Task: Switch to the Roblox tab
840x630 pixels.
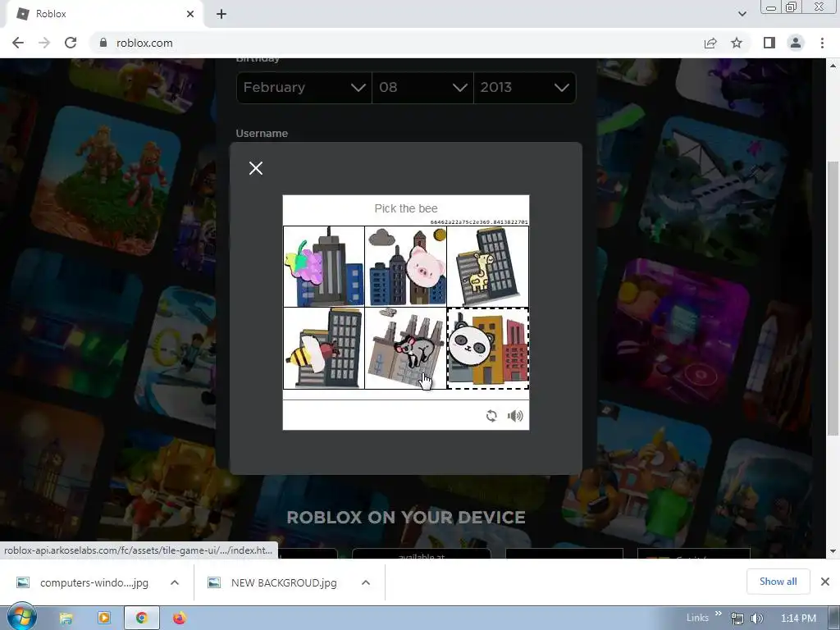Action: [104, 15]
